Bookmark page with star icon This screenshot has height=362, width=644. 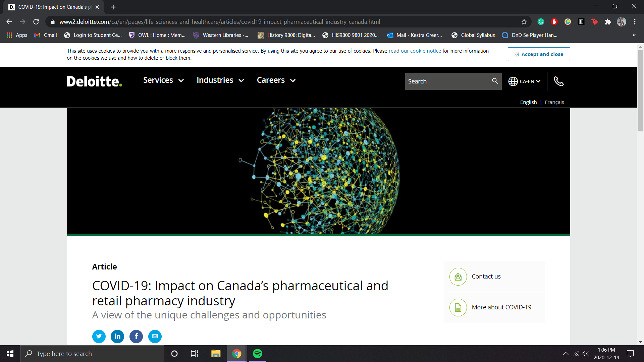(524, 22)
